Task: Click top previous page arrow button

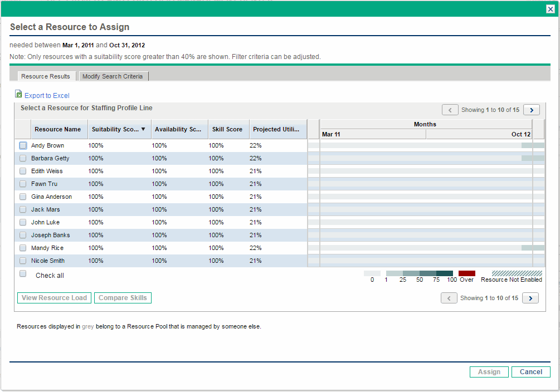Action: [x=450, y=110]
